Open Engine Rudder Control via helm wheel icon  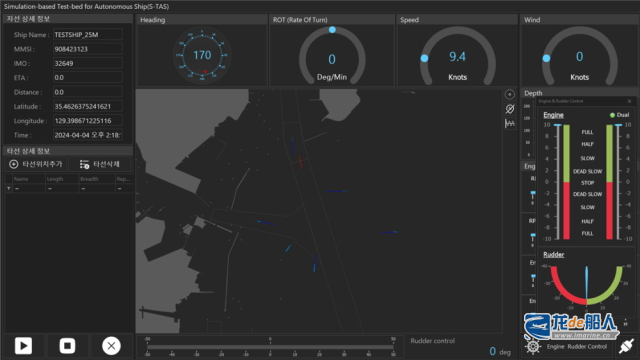coord(533,347)
